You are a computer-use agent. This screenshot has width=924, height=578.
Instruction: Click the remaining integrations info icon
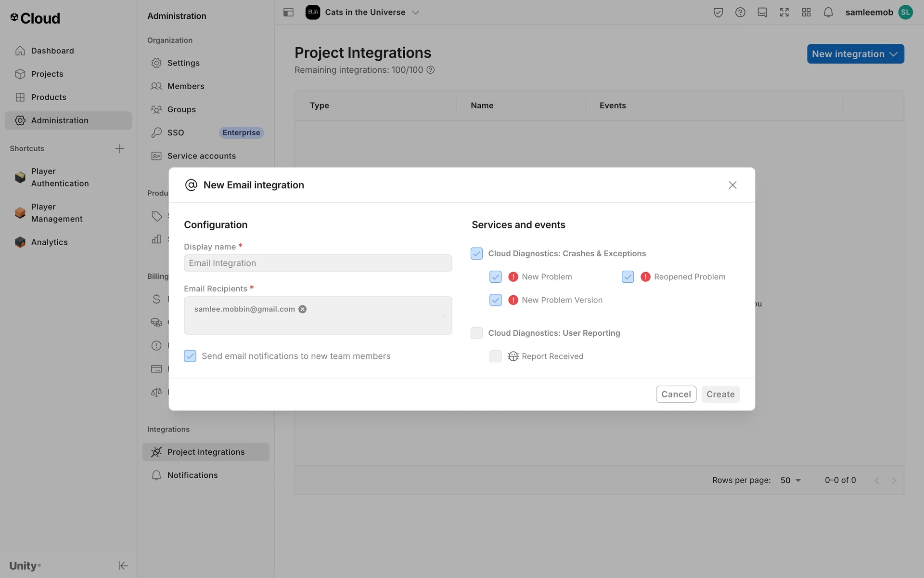[x=431, y=70]
